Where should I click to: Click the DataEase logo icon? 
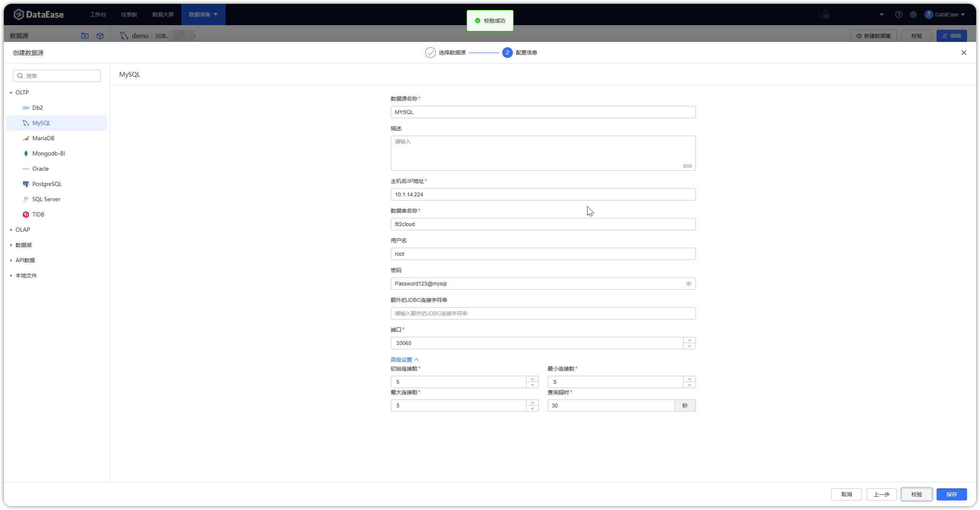18,14
